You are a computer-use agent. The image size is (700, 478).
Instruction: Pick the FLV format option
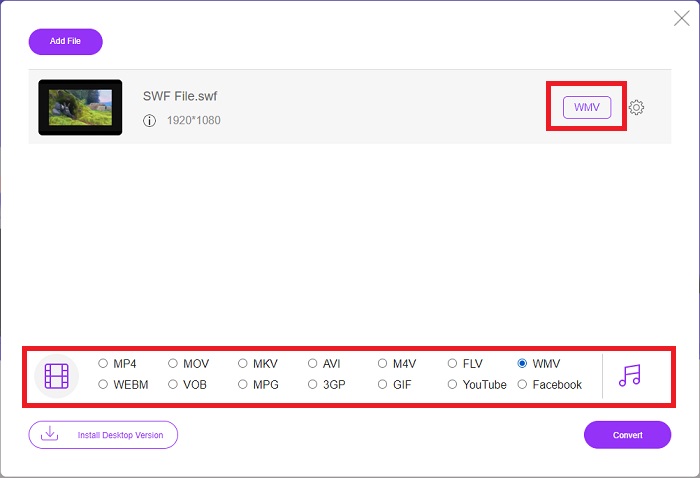click(x=452, y=363)
